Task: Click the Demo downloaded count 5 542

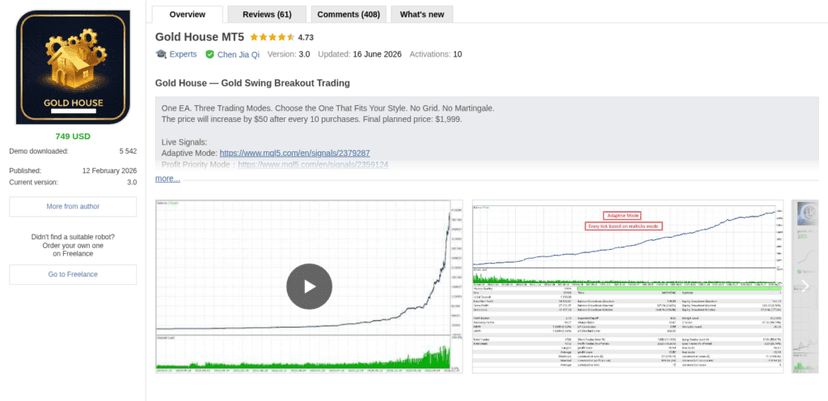Action: 128,151
